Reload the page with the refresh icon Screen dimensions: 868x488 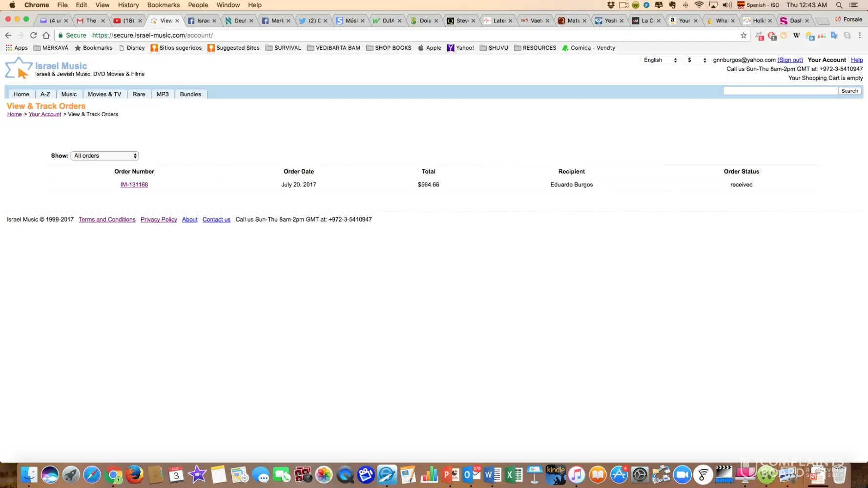33,35
